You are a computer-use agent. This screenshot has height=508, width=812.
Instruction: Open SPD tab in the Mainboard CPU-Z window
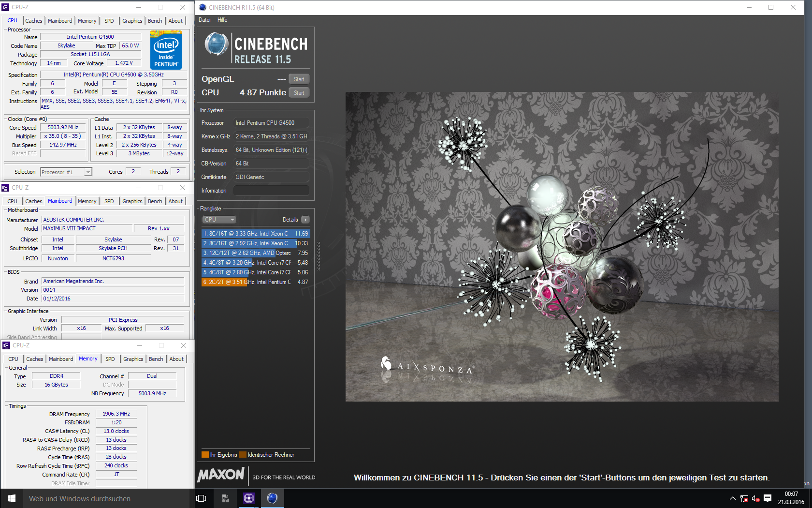pos(109,201)
